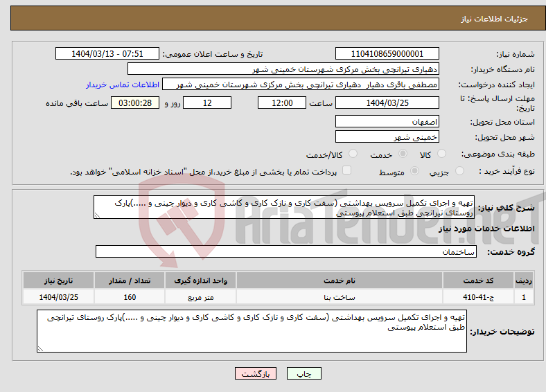Image resolution: width=546 pixels, height=392 pixels.
Task: Click the تاریخ و ساعت اعلان عمومی label
Action: (x=213, y=54)
